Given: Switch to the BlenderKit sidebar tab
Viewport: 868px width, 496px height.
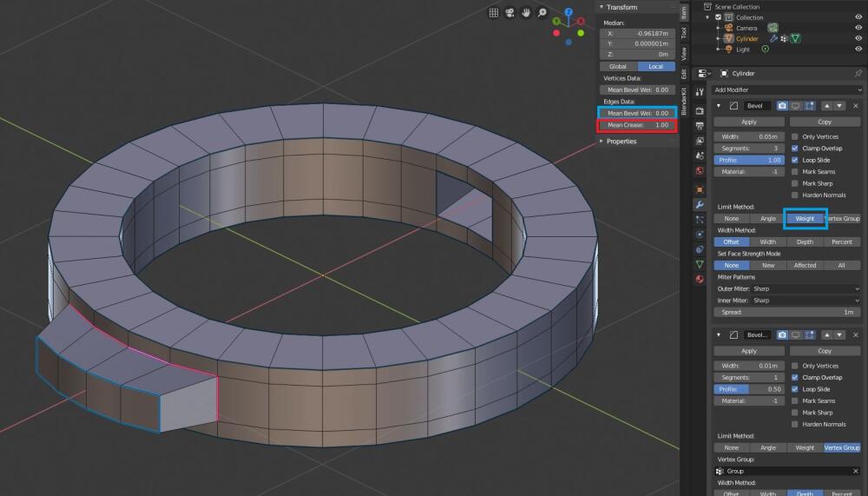Looking at the screenshot, I should [x=684, y=101].
